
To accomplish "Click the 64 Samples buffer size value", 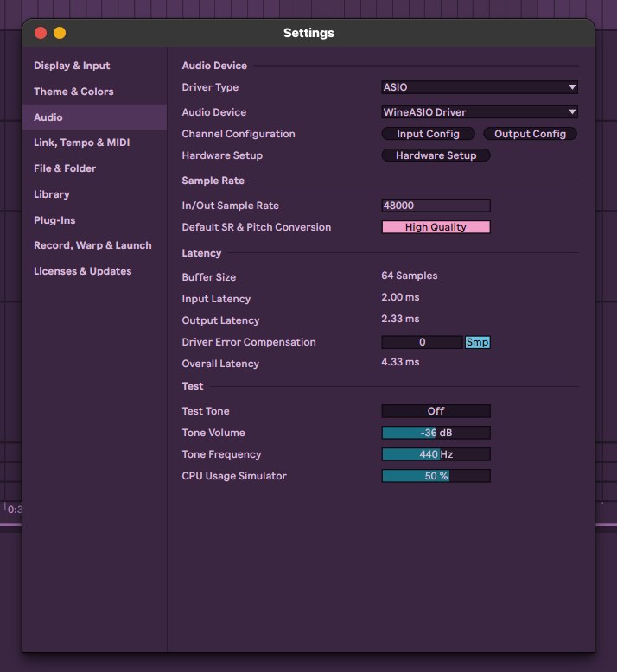I will pos(409,276).
